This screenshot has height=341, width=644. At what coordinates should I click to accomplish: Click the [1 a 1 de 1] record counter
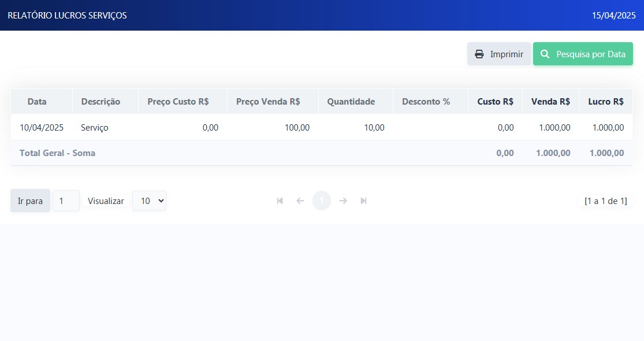tap(606, 201)
